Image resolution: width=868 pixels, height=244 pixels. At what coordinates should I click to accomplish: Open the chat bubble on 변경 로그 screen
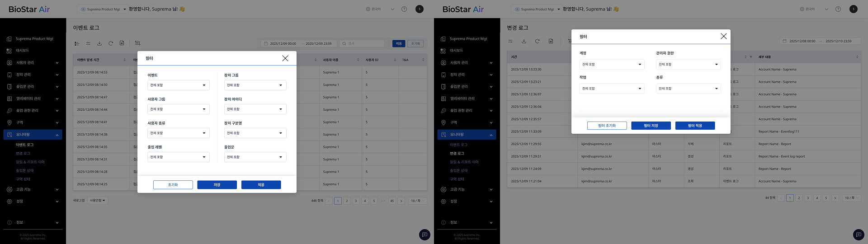click(858, 235)
